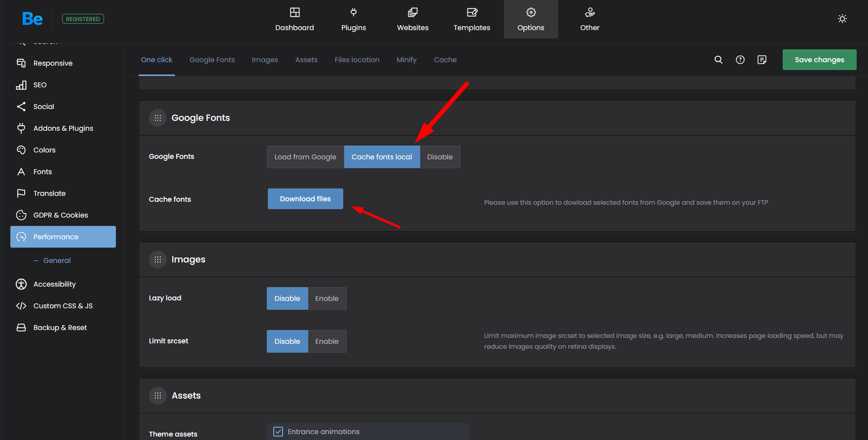Open Custom CSS & JS in sidebar
Viewport: 868px width, 440px height.
(x=63, y=306)
